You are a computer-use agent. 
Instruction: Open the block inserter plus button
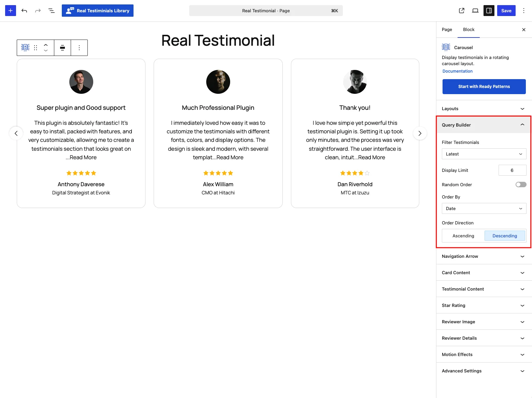point(11,11)
